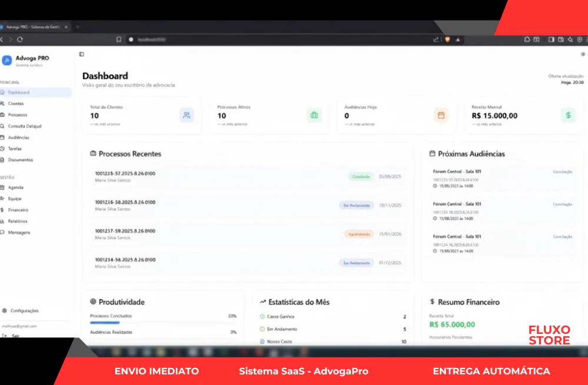Reload the page using browser refresh
Viewport: 588px width, 385px height.
pyautogui.click(x=20, y=39)
